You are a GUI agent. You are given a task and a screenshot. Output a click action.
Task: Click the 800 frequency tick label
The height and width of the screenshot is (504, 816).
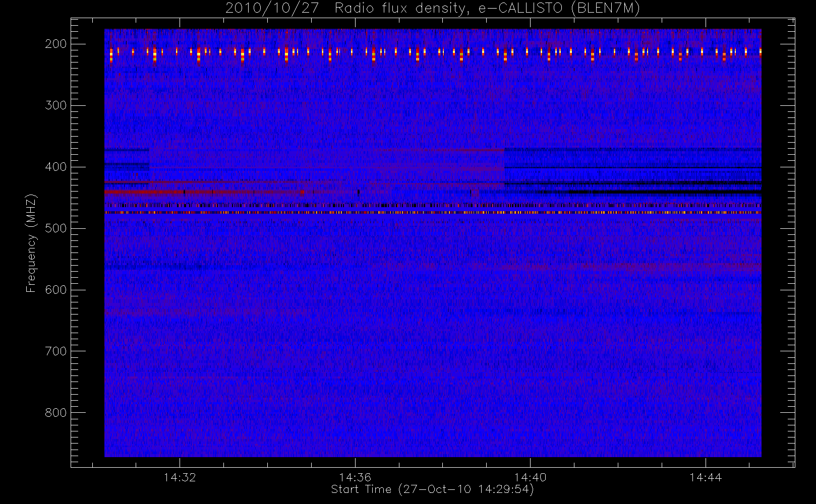56,413
